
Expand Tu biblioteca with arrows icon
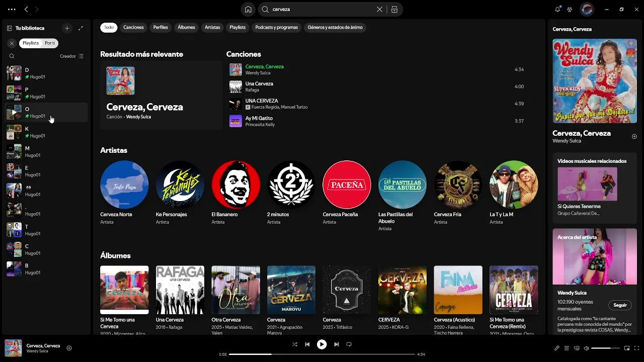tap(80, 28)
